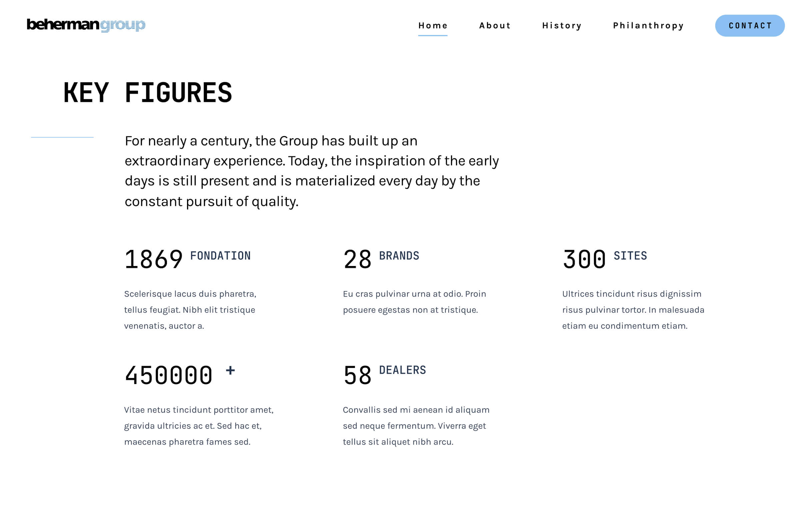Navigate to the Philanthropy page
The image size is (812, 505).
[x=648, y=26]
